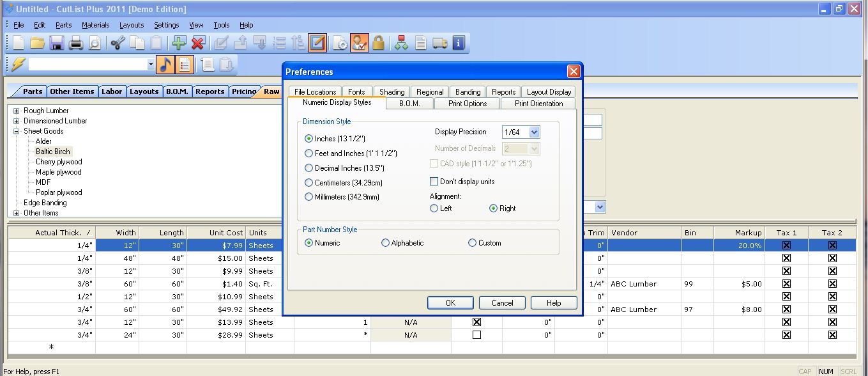The height and width of the screenshot is (376, 868).
Task: Expand the Dimensioned Lumber tree node
Action: [16, 121]
